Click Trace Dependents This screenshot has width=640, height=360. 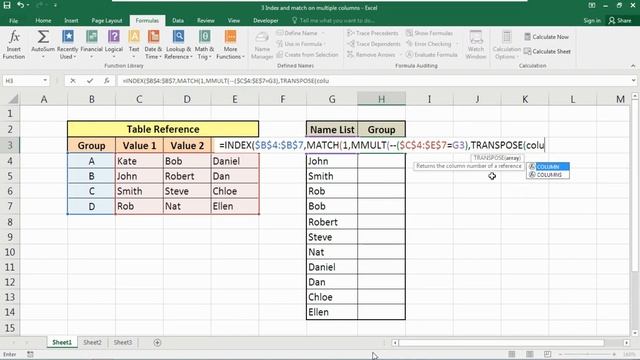point(373,44)
